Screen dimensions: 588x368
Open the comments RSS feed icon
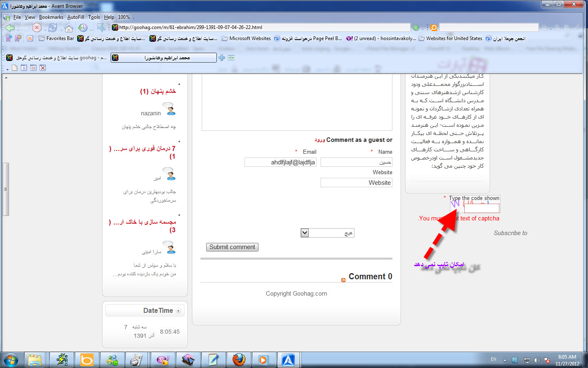click(343, 280)
